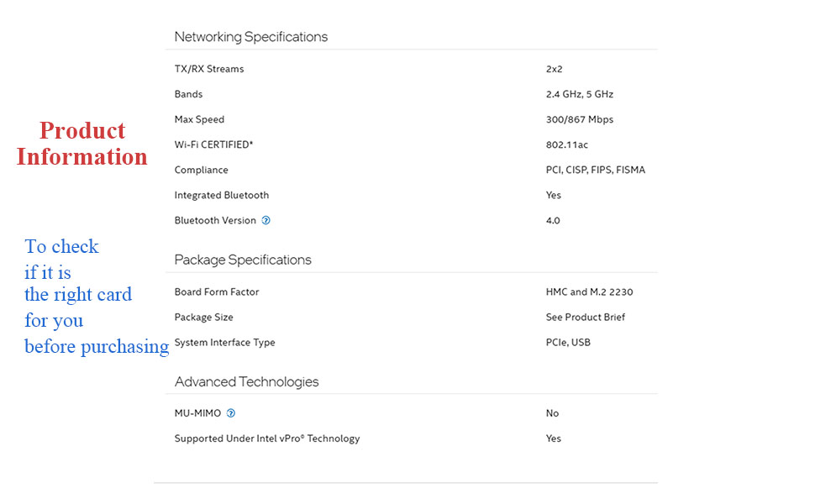Select the Package Specifications section heading
This screenshot has width=815, height=504.
(x=243, y=260)
